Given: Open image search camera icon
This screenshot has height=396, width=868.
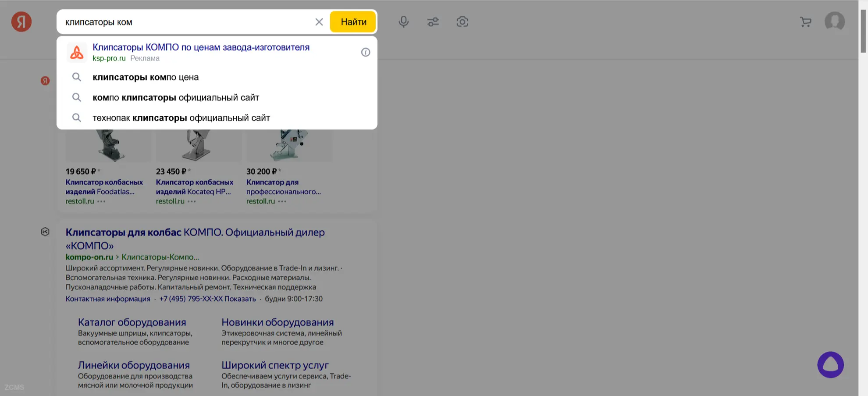Looking at the screenshot, I should click(462, 21).
